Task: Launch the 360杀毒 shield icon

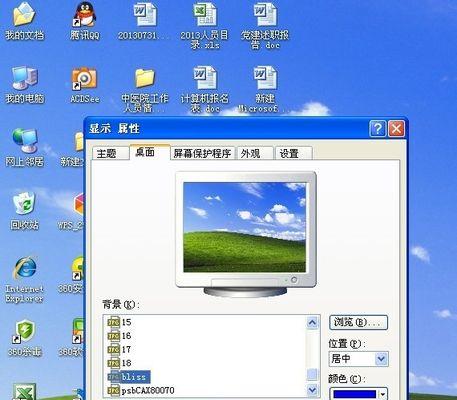Action: point(25,332)
